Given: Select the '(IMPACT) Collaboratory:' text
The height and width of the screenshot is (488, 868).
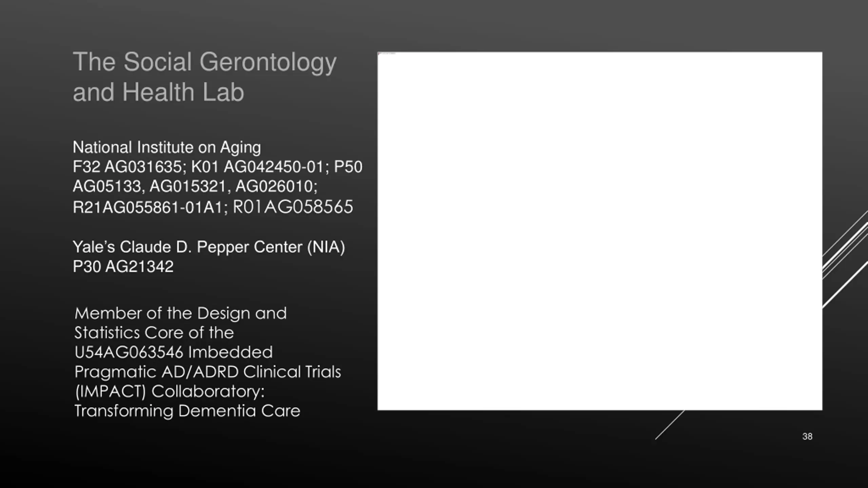Looking at the screenshot, I should tap(170, 392).
